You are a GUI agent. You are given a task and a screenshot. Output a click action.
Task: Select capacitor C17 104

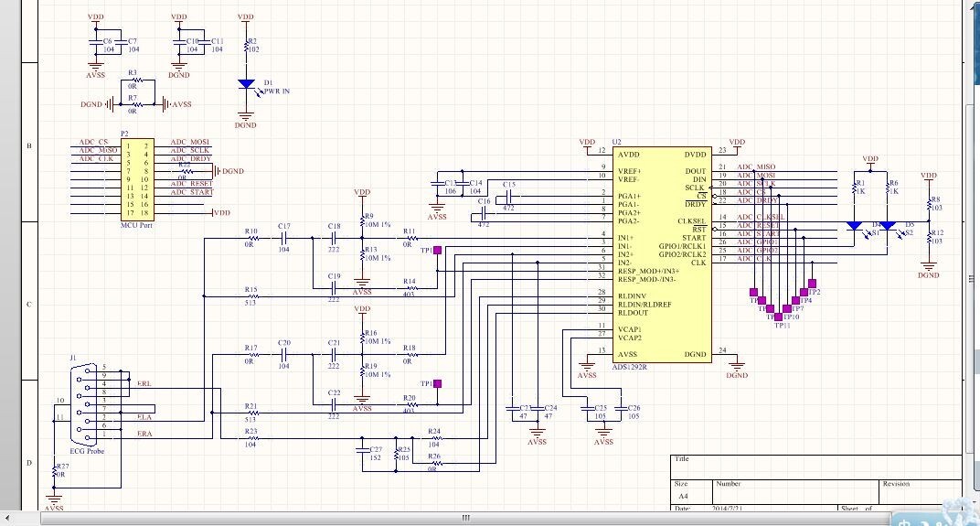click(283, 238)
